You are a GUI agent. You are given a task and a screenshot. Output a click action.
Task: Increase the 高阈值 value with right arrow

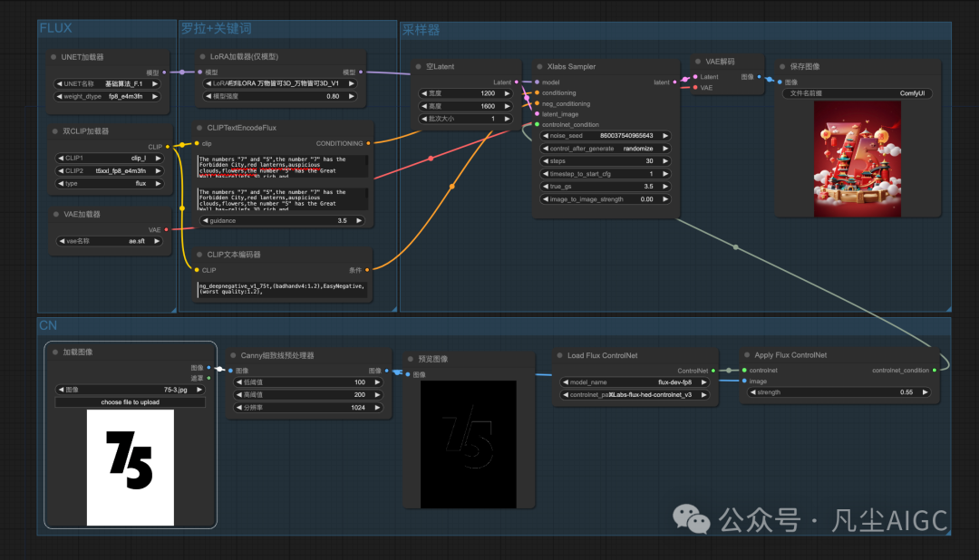coord(377,394)
